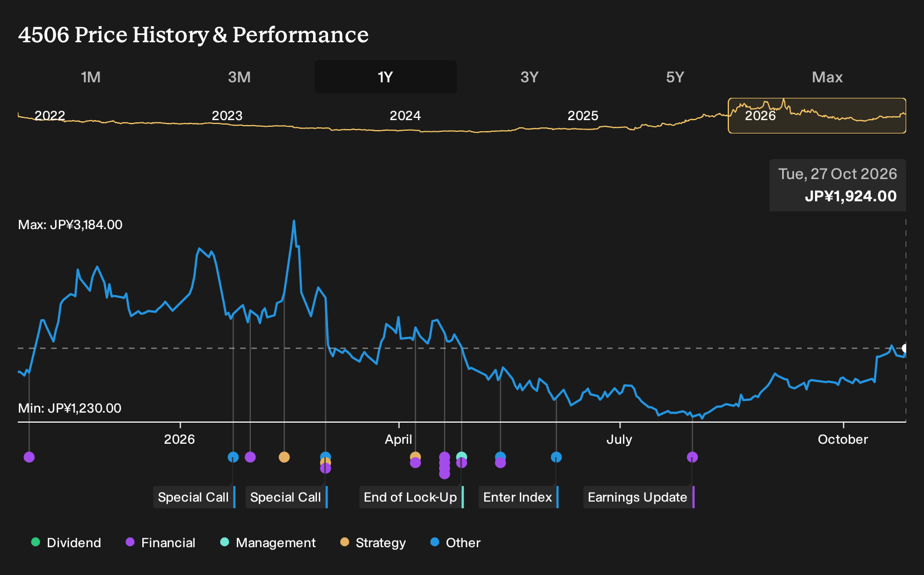
Task: Open the End of Lock-Up event label
Action: [x=411, y=497]
